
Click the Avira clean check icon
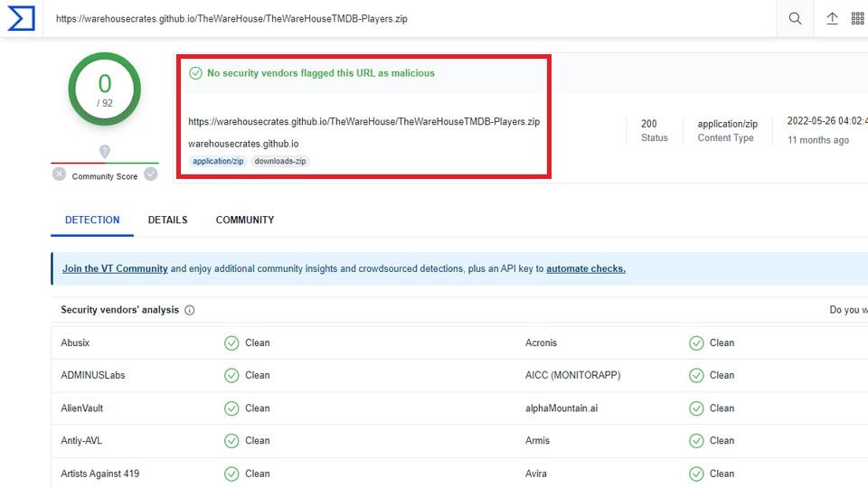pyautogui.click(x=696, y=474)
